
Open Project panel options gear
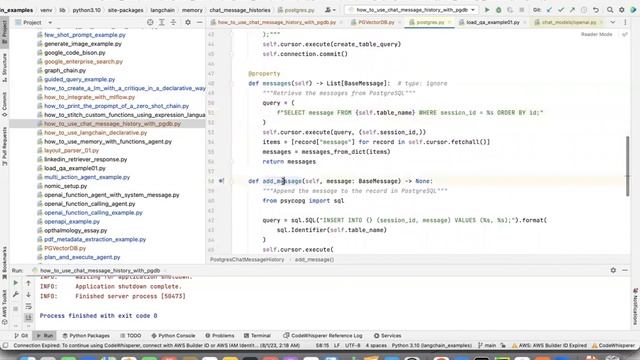188,22
